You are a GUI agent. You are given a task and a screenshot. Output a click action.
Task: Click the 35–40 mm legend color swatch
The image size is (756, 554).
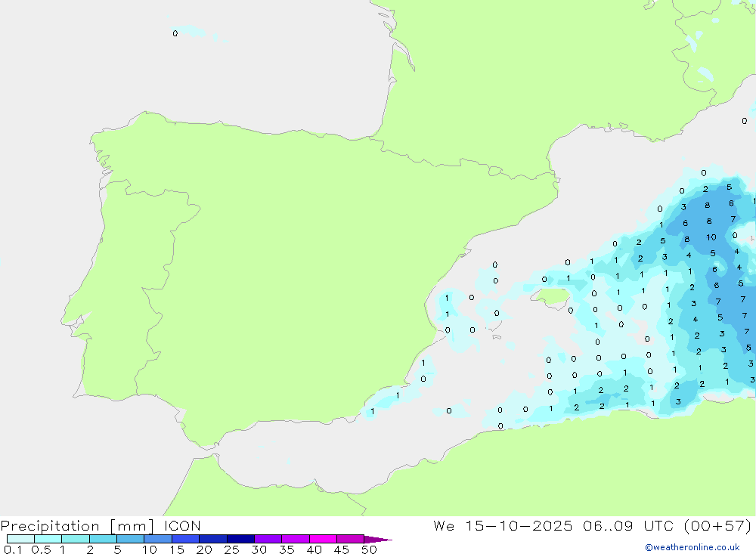pyautogui.click(x=296, y=539)
